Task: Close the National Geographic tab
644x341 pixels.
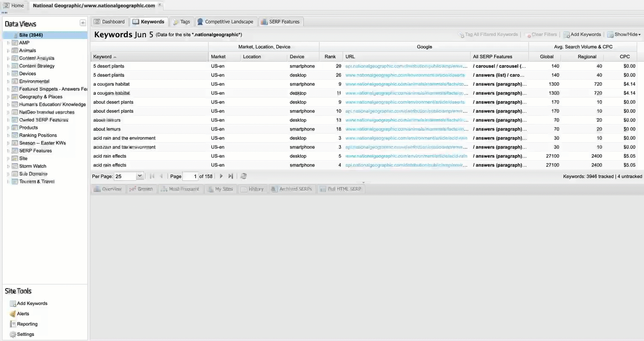Action: click(x=160, y=5)
